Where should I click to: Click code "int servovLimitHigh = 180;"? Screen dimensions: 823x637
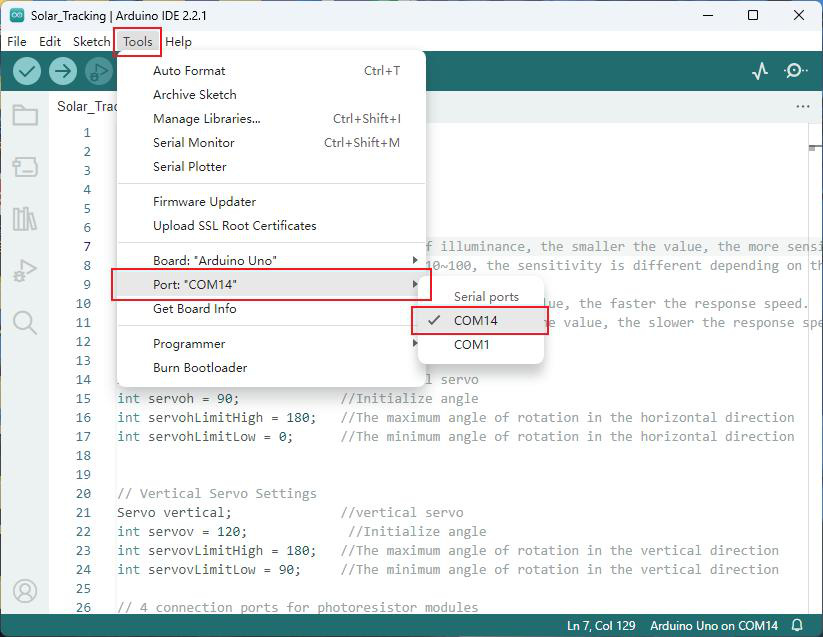(217, 550)
